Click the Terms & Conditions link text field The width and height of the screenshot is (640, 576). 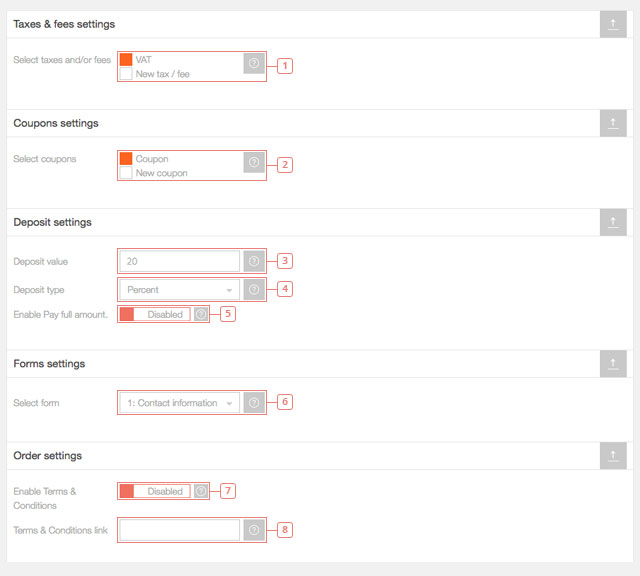[x=179, y=530]
